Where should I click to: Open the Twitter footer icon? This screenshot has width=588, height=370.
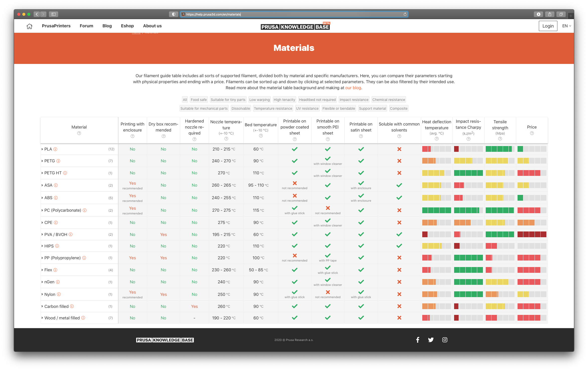(431, 340)
